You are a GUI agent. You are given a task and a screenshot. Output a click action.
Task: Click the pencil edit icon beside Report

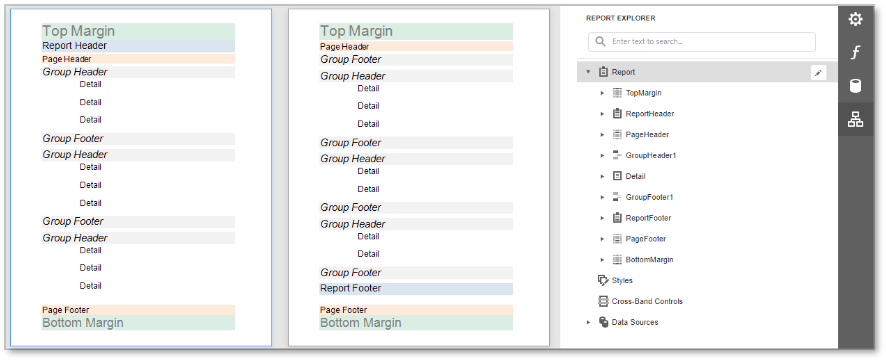pyautogui.click(x=818, y=72)
